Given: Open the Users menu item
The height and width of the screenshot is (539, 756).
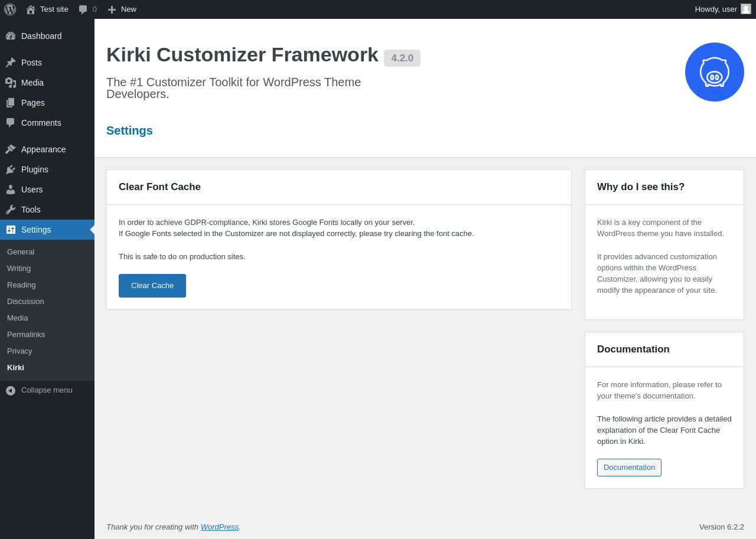Looking at the screenshot, I should coord(32,190).
